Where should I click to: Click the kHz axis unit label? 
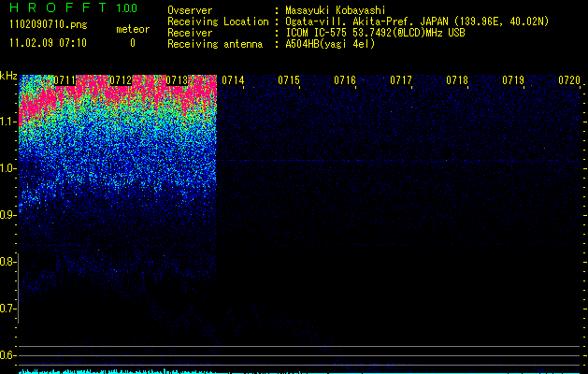(x=8, y=76)
